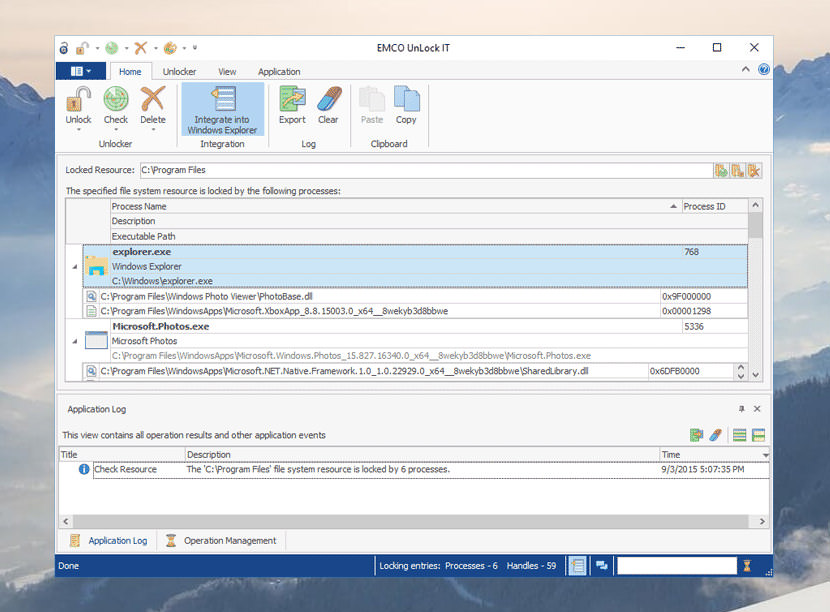This screenshot has width=830, height=612.
Task: Open the blue application menu button
Action: (80, 71)
